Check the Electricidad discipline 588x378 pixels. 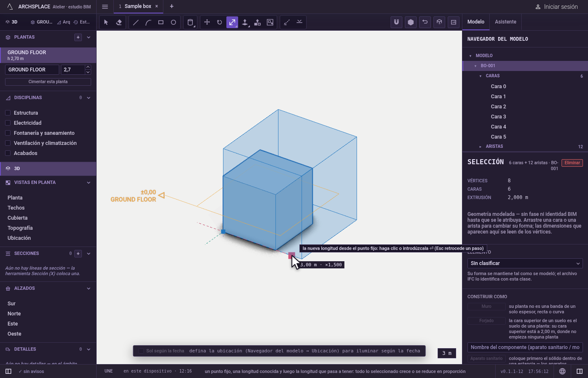click(8, 123)
